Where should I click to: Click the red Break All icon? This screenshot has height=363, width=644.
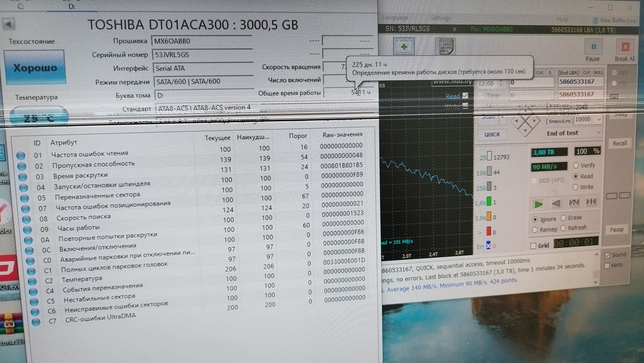pyautogui.click(x=625, y=47)
